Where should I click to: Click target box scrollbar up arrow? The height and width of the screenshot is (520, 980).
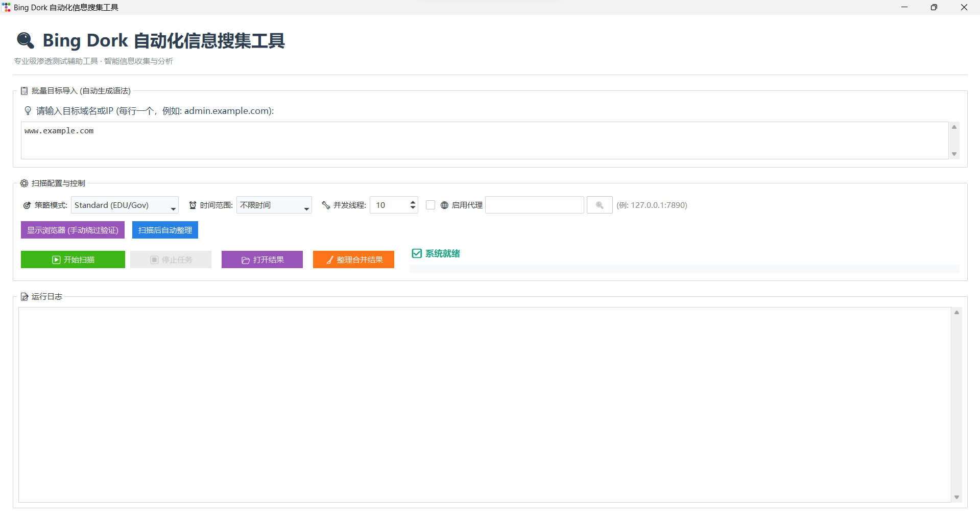pos(954,127)
